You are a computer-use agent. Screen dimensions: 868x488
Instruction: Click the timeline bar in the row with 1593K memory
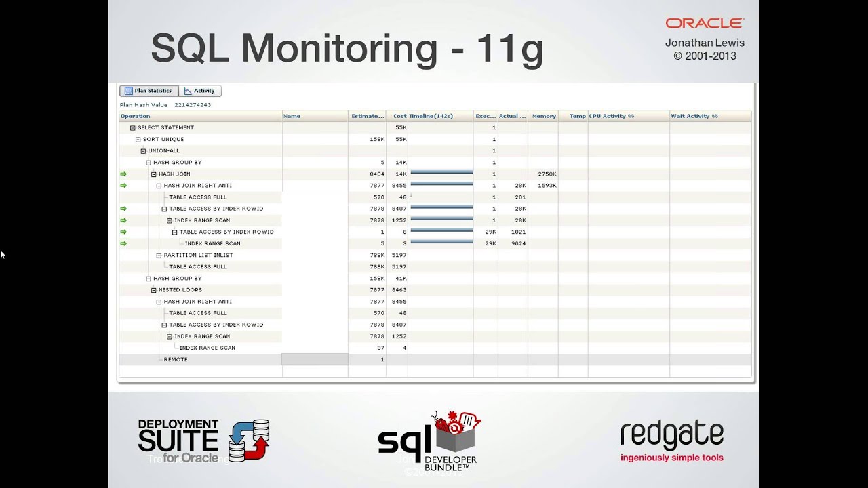click(441, 184)
